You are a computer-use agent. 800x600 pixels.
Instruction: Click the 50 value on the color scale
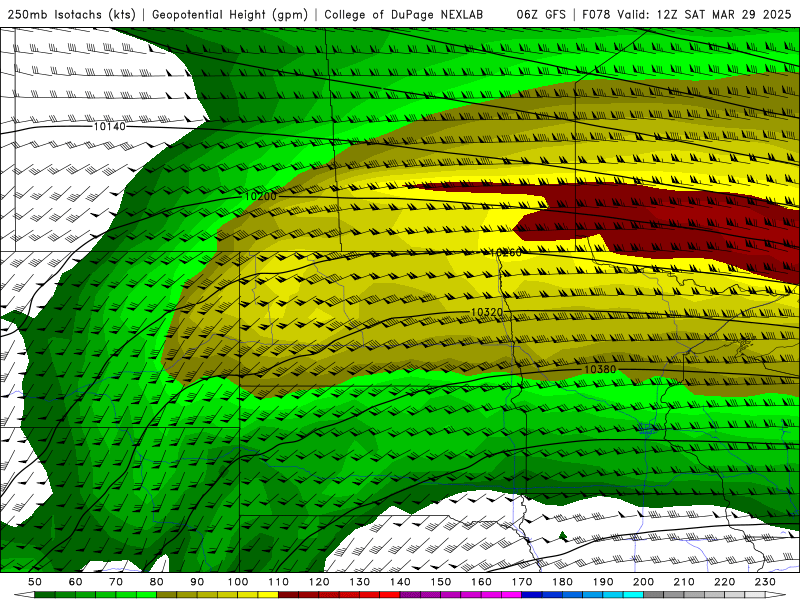[35, 582]
